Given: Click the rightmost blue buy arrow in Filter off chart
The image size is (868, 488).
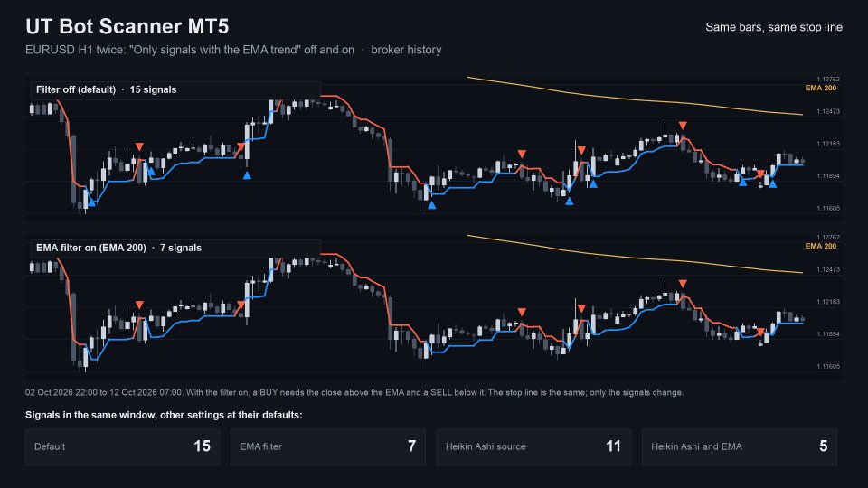Looking at the screenshot, I should coord(773,183).
